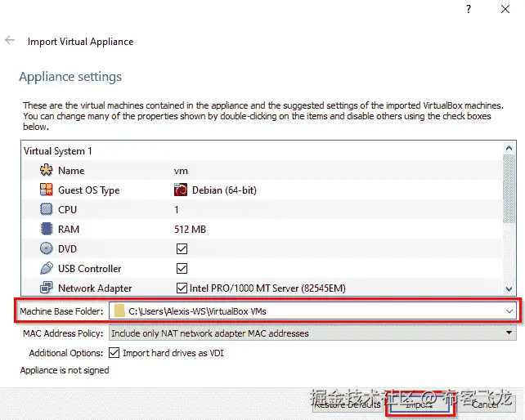Open the MAC Address Policy dropdown
The width and height of the screenshot is (525, 420).
(x=312, y=333)
